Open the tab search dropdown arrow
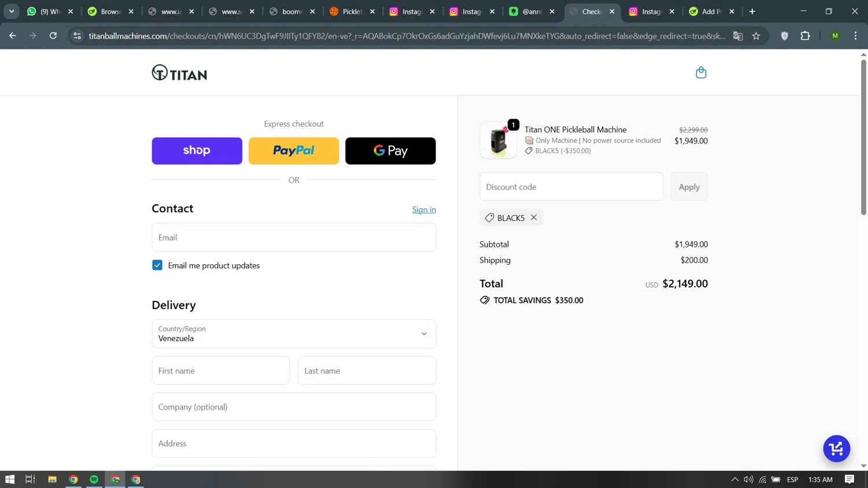Viewport: 868px width, 488px height. pos(12,11)
